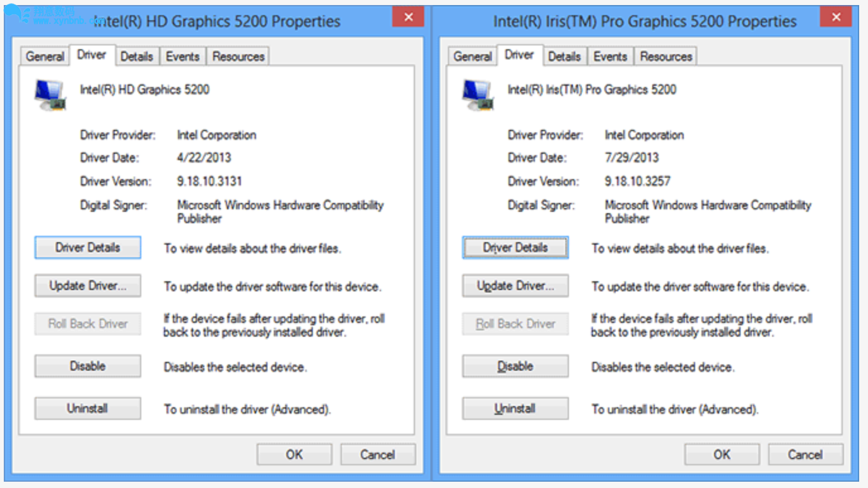
Task: Open Resources tab in HD Graphics 5200 window
Action: point(238,56)
